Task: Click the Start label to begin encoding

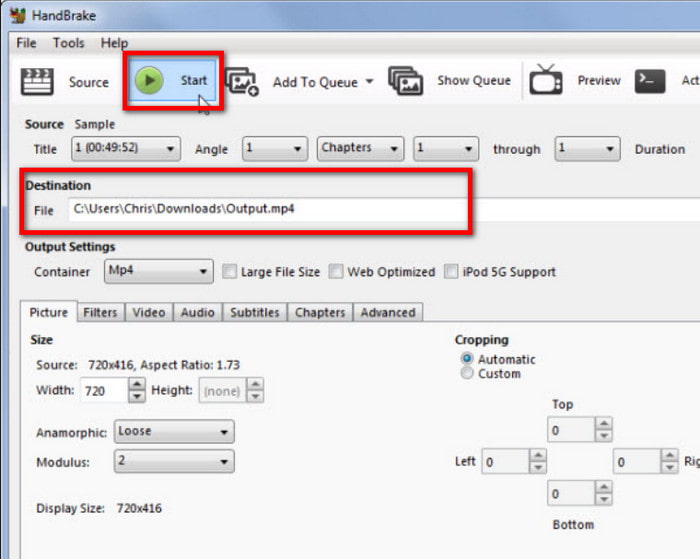Action: click(194, 80)
